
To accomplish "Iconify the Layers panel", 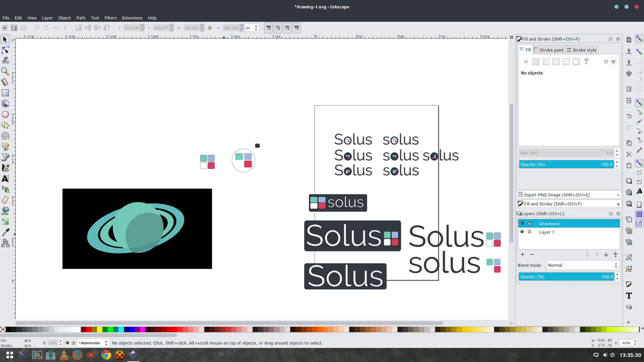I will (611, 214).
